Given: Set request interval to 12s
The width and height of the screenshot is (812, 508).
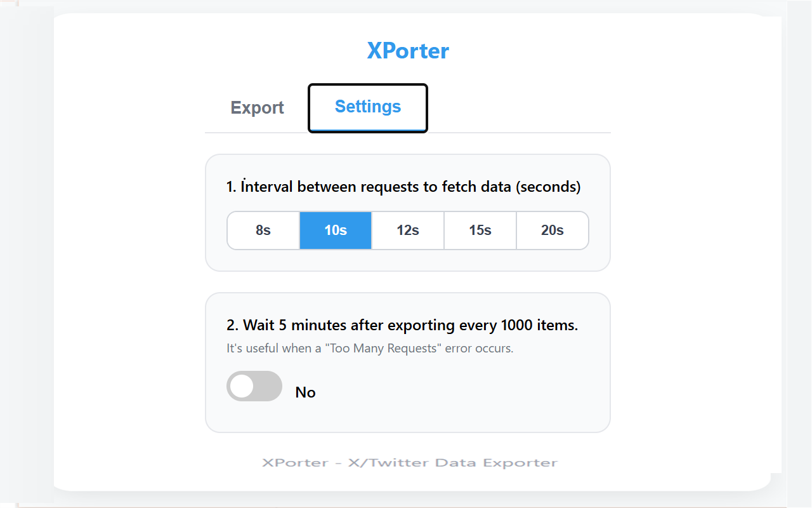Looking at the screenshot, I should coord(407,230).
